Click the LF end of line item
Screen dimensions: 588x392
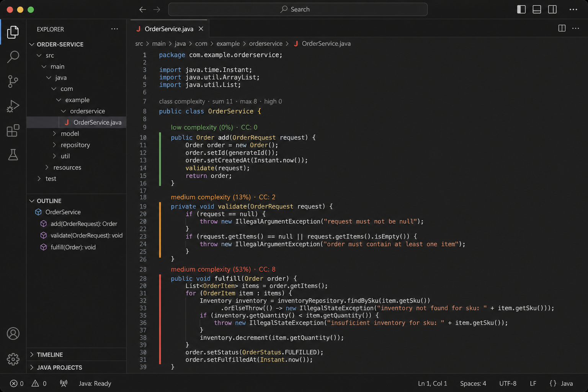click(x=533, y=383)
